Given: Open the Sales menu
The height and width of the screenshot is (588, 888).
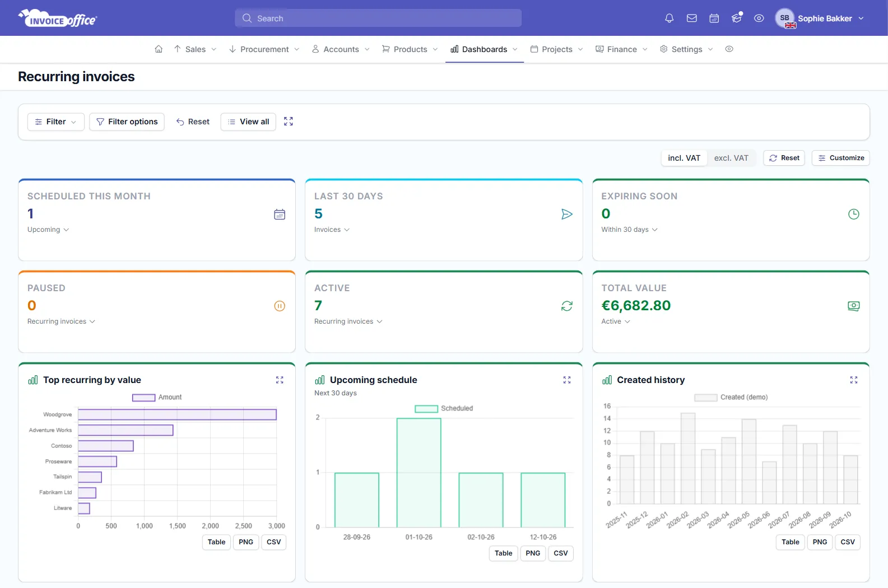Looking at the screenshot, I should (x=195, y=49).
